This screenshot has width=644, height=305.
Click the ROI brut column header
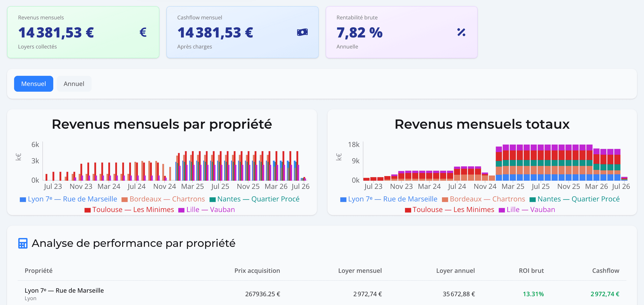coord(531,271)
